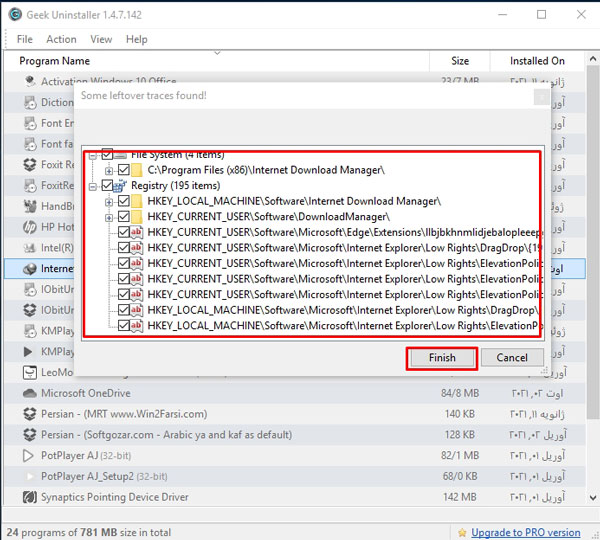The image size is (600, 540).
Task: Expand HKEY_LOCAL_MACHINE\Software\Internet Download Manager node
Action: (x=109, y=202)
